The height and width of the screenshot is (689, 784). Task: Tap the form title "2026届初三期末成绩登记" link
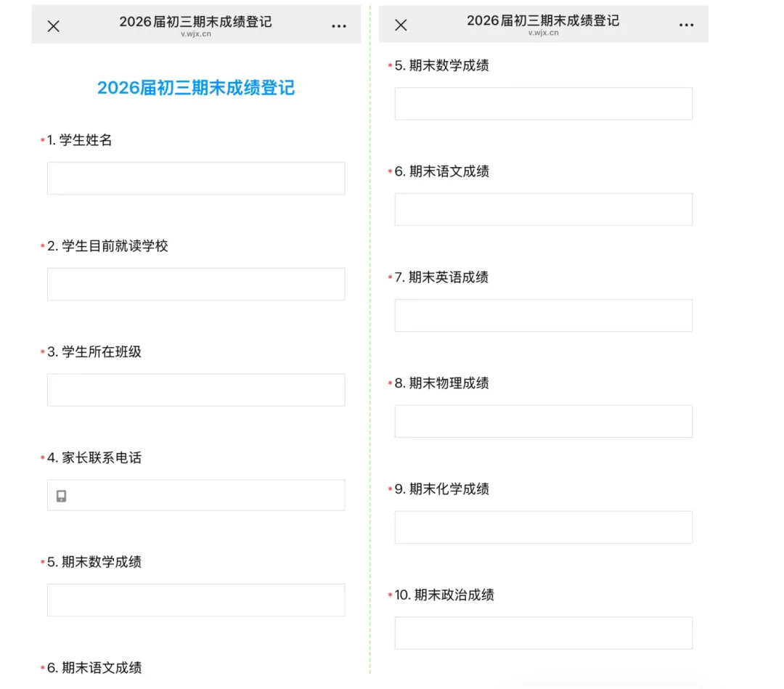[x=195, y=88]
